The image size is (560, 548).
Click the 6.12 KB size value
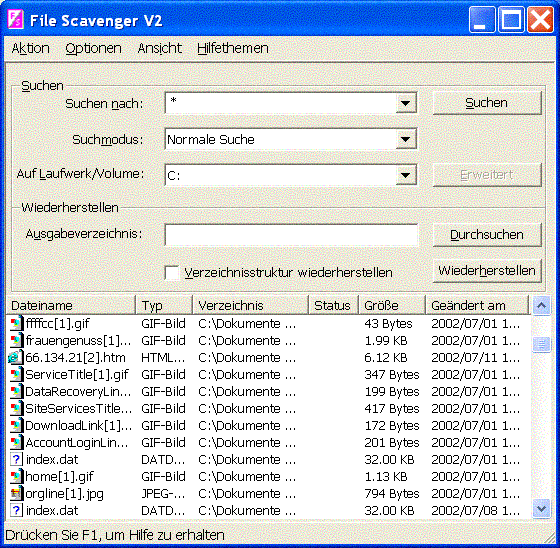[386, 358]
